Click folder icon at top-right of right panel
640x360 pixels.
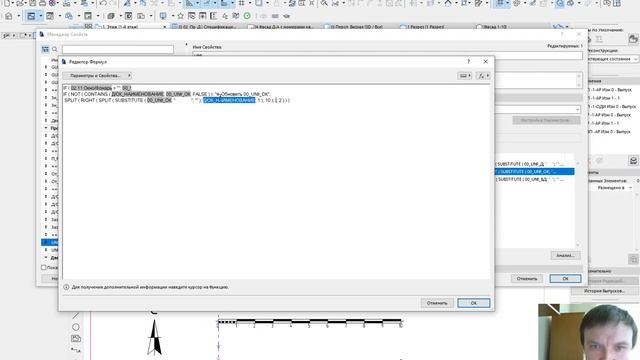click(x=633, y=39)
